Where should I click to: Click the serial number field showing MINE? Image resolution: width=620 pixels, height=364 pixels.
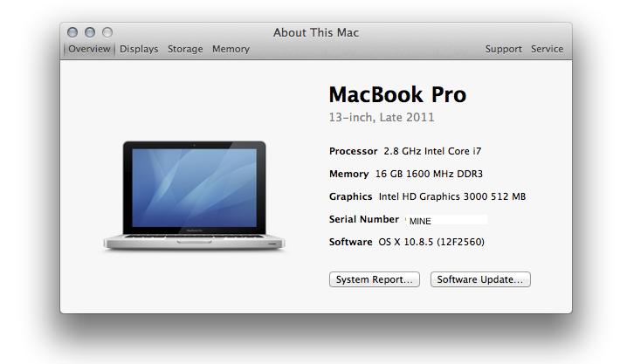tap(446, 220)
